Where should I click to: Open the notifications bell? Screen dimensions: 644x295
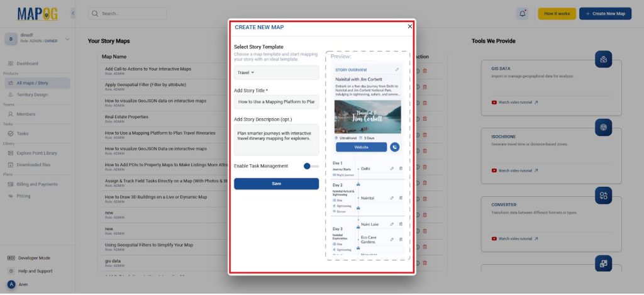pyautogui.click(x=523, y=14)
